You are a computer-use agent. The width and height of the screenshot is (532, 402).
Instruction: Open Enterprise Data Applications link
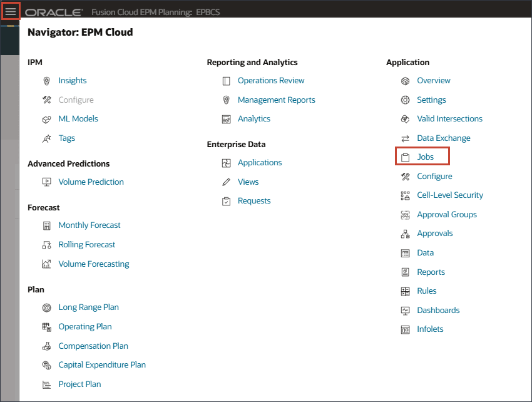point(260,163)
